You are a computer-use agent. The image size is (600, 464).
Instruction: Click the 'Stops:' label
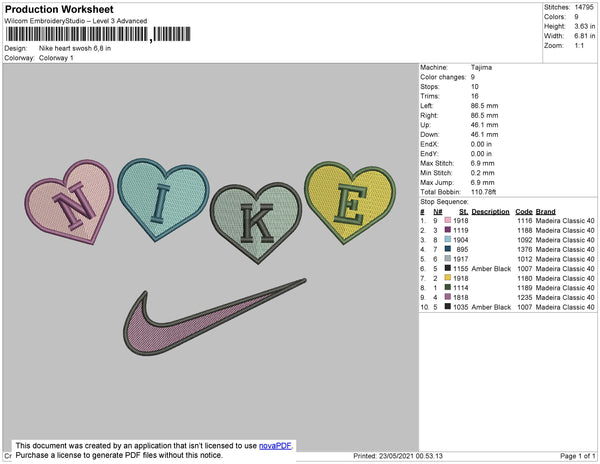pyautogui.click(x=430, y=86)
